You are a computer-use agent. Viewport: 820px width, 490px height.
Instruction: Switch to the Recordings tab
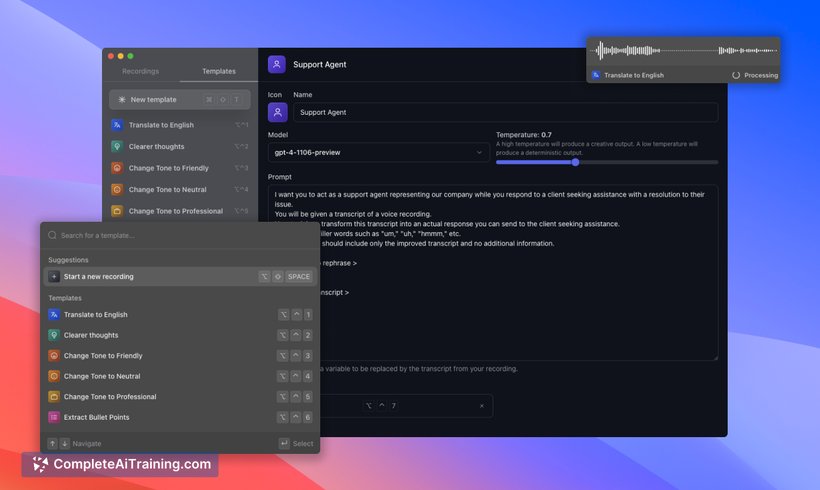click(140, 71)
